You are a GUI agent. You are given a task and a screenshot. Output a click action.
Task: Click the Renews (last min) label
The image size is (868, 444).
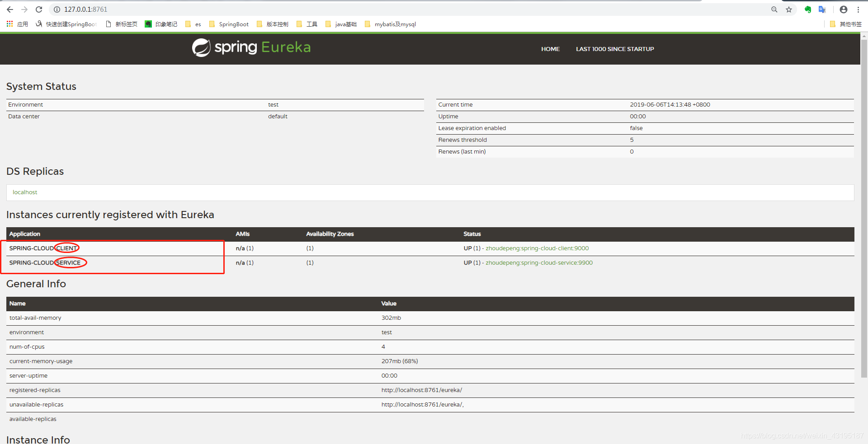tap(462, 151)
